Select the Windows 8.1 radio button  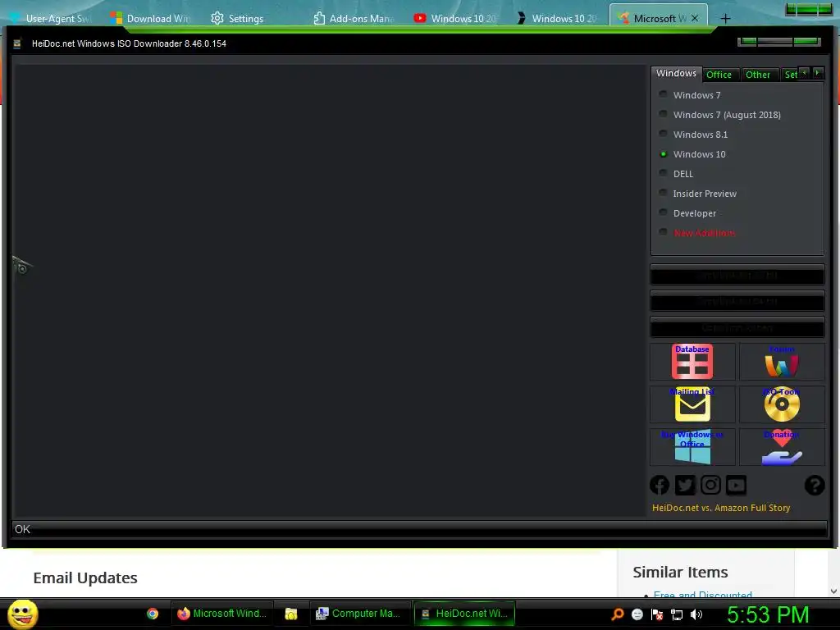pos(663,134)
